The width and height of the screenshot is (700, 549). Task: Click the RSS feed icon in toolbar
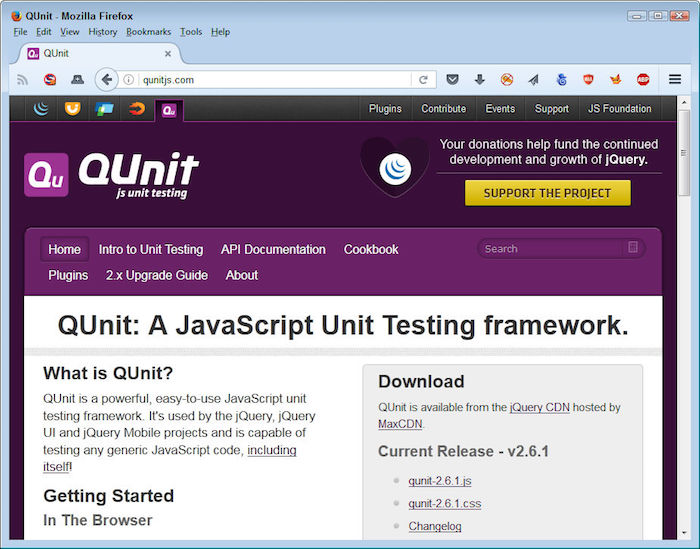pos(22,80)
